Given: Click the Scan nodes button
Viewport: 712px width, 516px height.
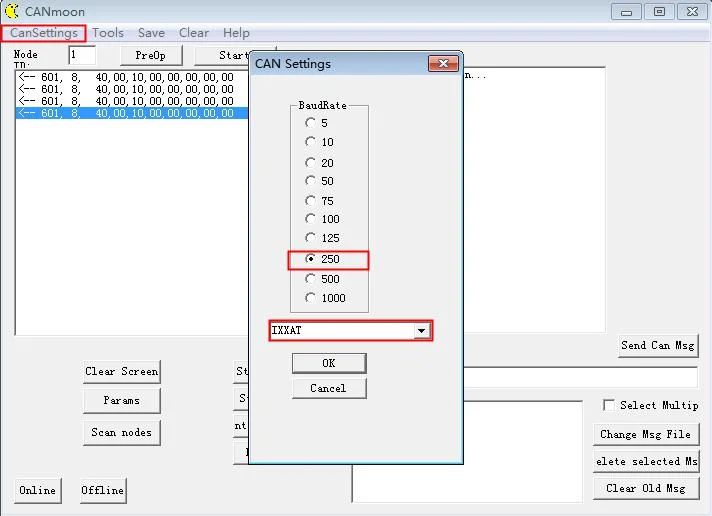Looking at the screenshot, I should (x=122, y=432).
